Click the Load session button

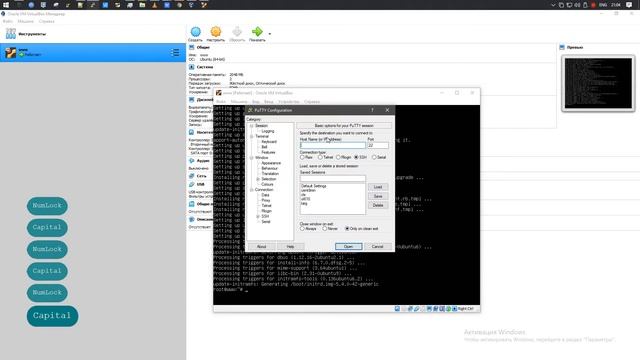378,187
